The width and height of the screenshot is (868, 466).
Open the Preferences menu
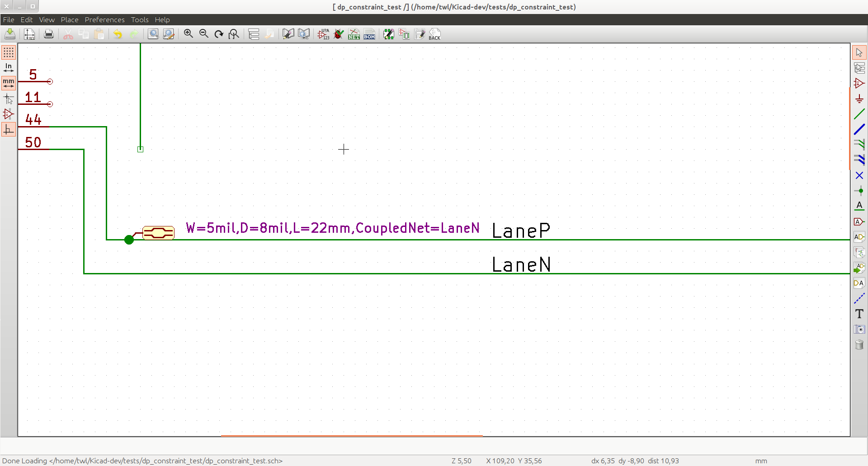pyautogui.click(x=105, y=19)
